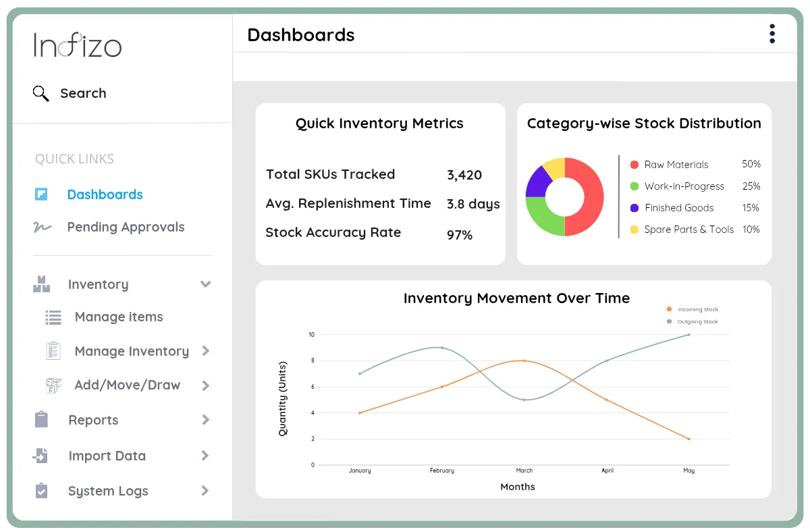
Task: Collapse the Inventory section chevron
Action: [x=205, y=284]
